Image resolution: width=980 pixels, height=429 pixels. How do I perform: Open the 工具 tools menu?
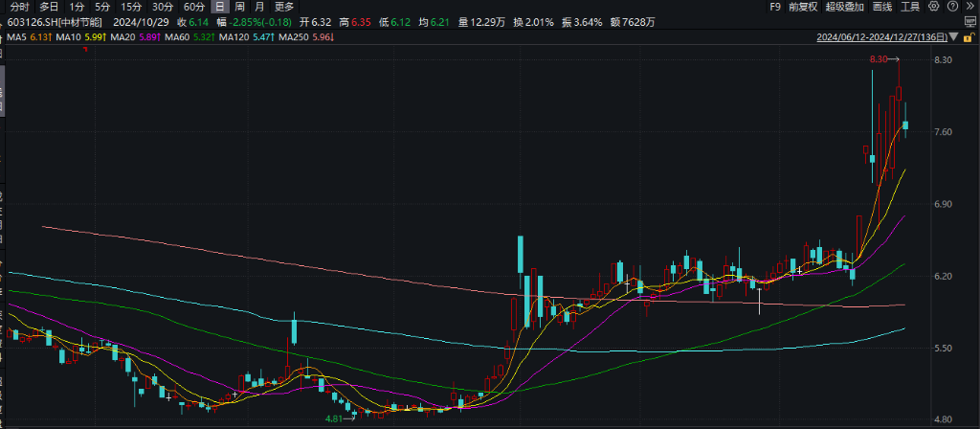pos(910,7)
